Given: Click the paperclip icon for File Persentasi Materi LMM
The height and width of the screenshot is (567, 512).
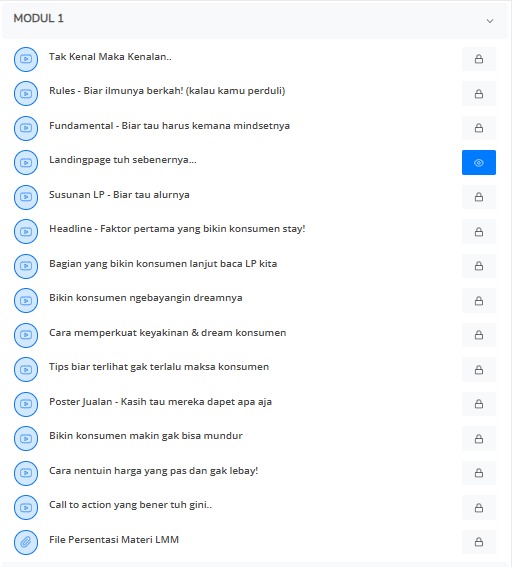Looking at the screenshot, I should [x=26, y=542].
